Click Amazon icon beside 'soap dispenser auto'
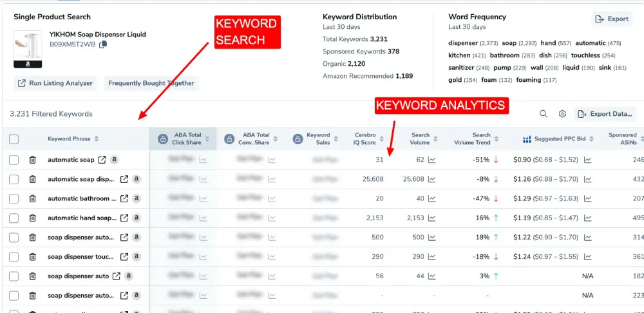 click(x=129, y=276)
